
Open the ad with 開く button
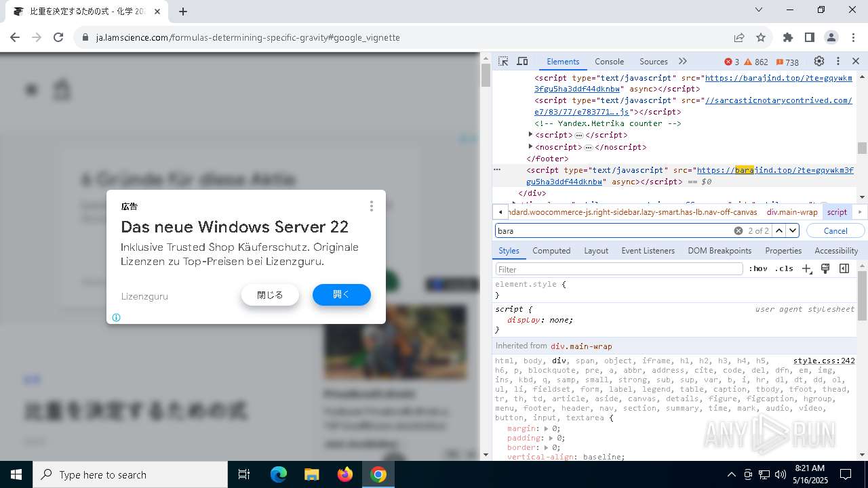point(342,295)
